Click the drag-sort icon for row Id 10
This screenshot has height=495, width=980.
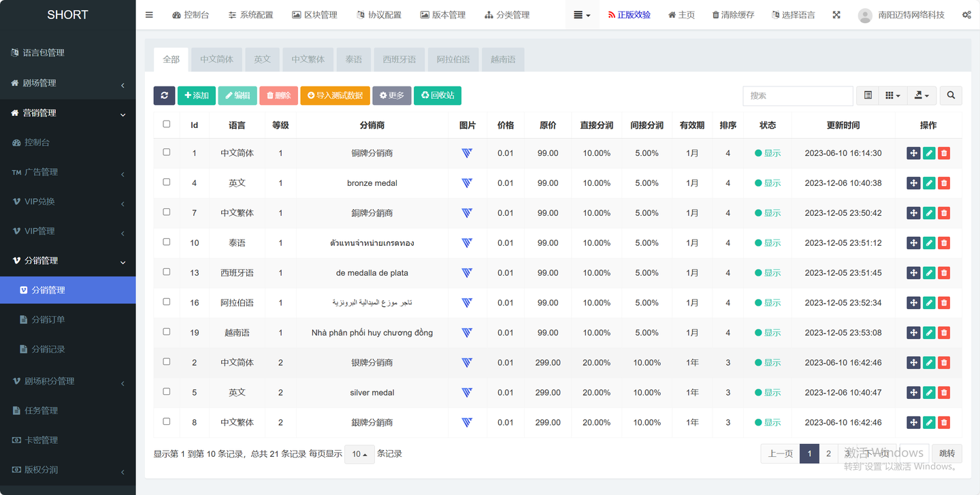click(x=913, y=243)
